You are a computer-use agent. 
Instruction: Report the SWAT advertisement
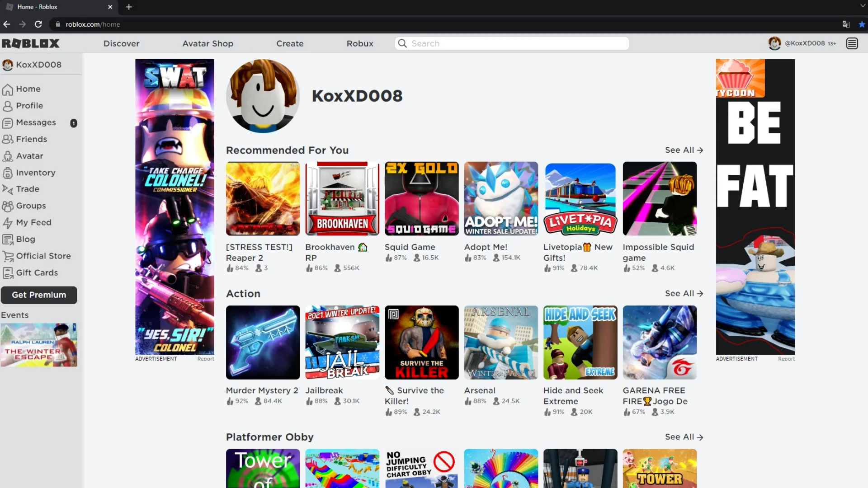point(206,359)
